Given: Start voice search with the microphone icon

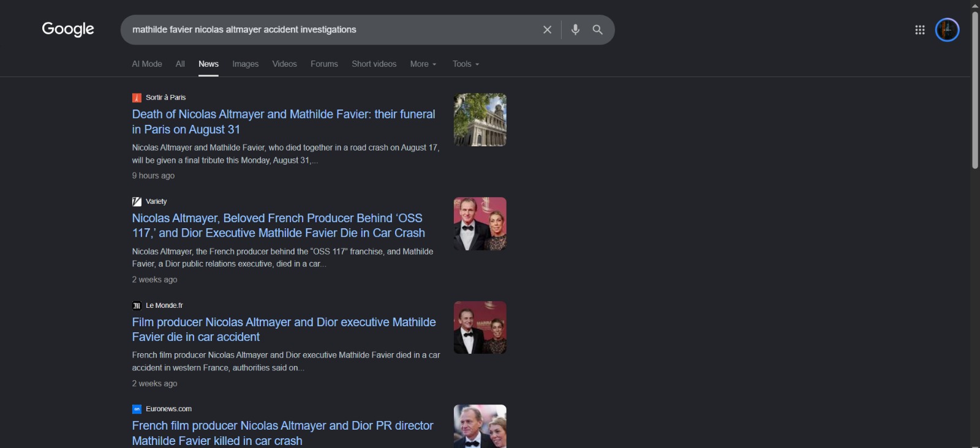Looking at the screenshot, I should [x=575, y=29].
